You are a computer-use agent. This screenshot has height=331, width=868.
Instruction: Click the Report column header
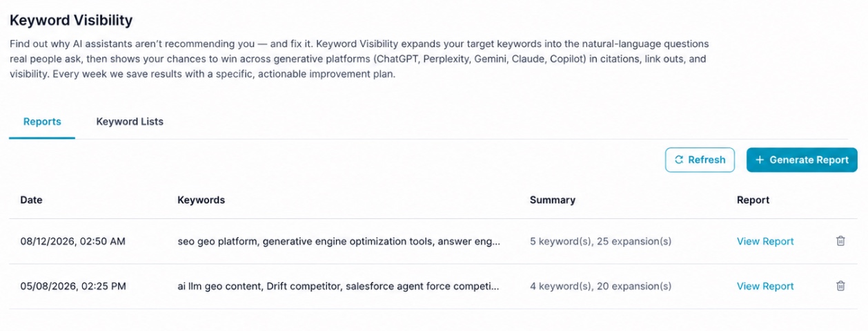[753, 200]
